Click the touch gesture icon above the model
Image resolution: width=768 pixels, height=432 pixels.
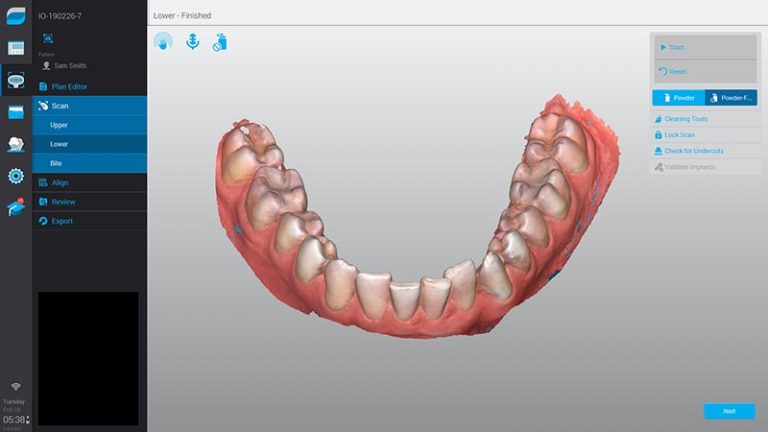click(x=163, y=42)
